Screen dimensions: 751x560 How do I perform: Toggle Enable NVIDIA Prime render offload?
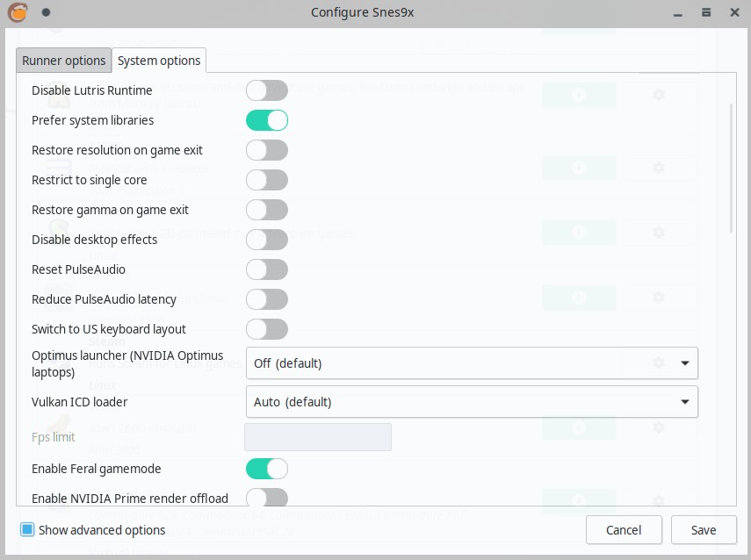click(x=267, y=498)
